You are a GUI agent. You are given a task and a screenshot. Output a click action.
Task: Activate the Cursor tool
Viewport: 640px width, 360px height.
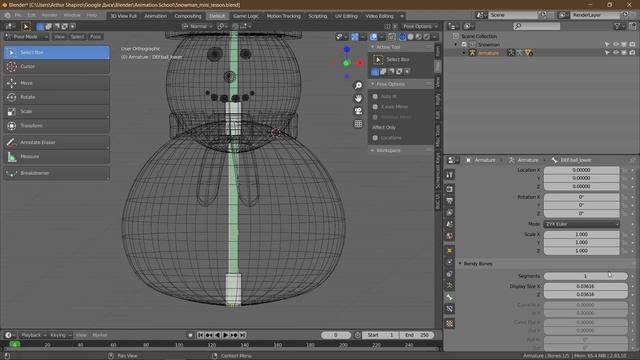56,67
